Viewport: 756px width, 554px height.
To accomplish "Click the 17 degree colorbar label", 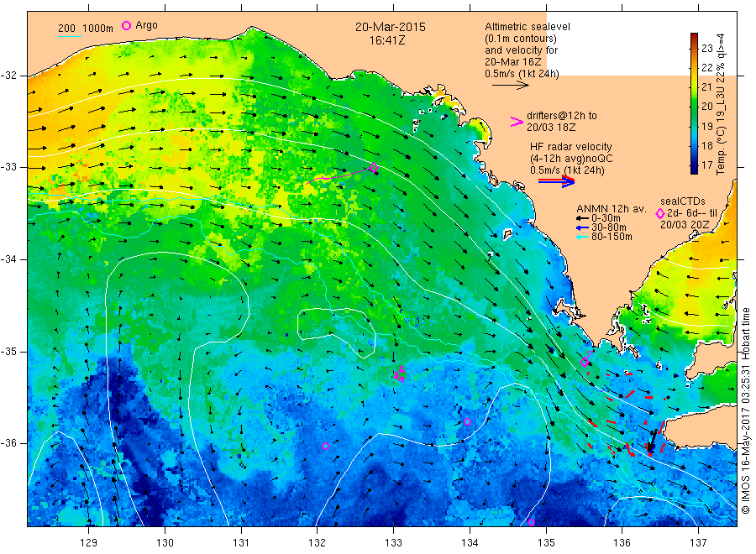I will coord(706,165).
